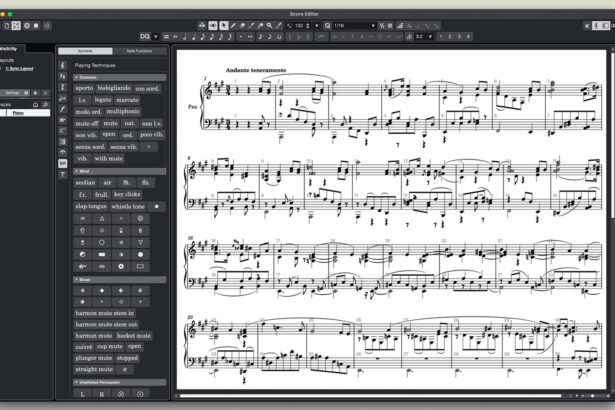Open the fermata holds category icon

coord(62,152)
